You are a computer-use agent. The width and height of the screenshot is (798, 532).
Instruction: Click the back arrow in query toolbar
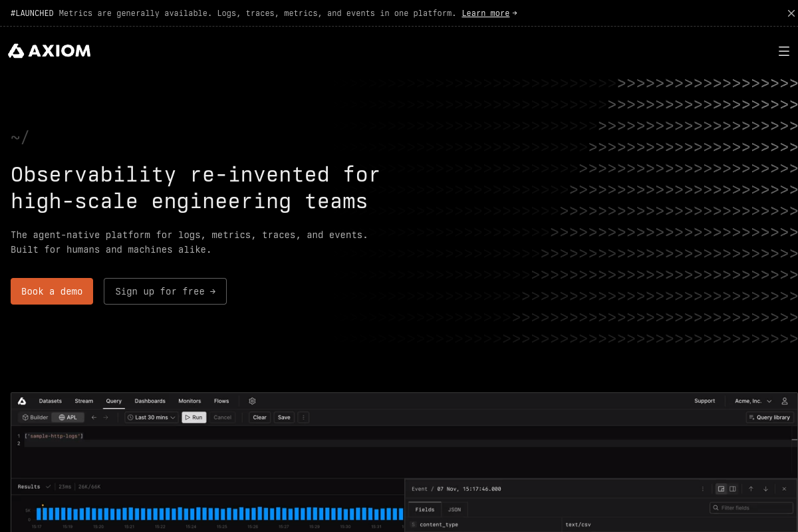(x=94, y=418)
